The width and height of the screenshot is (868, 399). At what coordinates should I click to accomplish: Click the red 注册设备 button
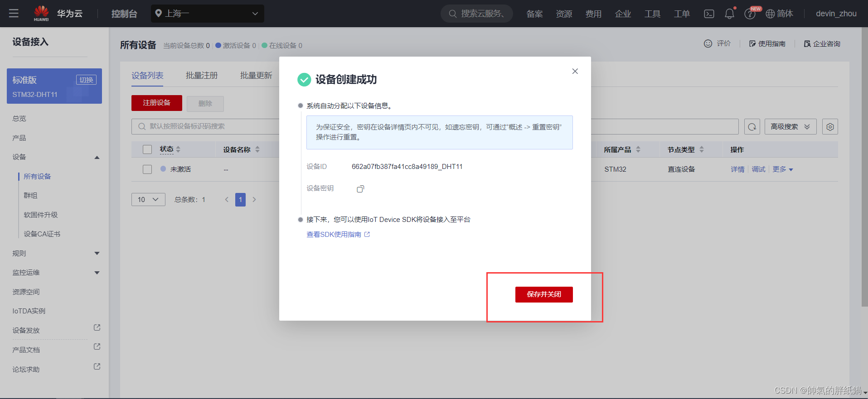[157, 103]
